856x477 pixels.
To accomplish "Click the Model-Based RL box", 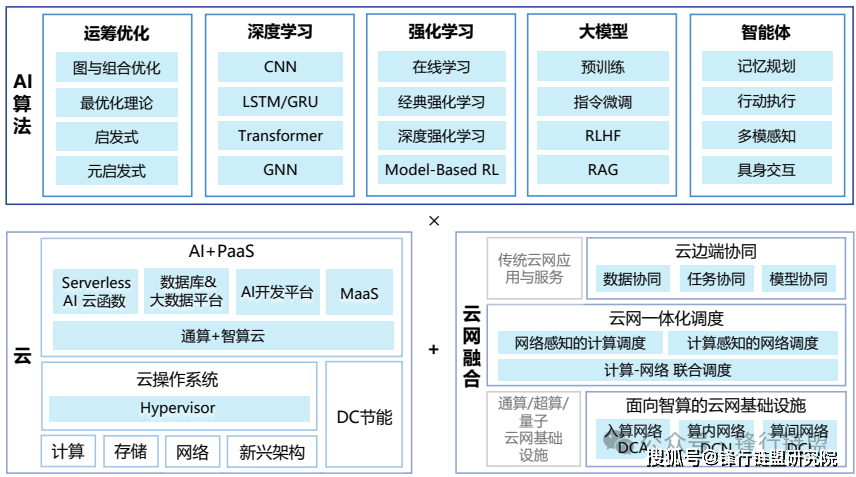I will click(441, 170).
